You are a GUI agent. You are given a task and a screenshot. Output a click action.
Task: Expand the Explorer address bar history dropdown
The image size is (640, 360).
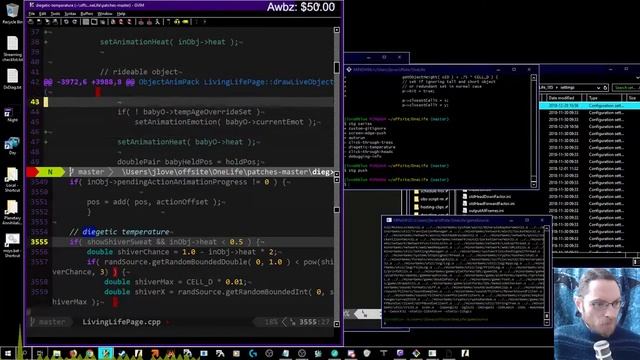click(x=598, y=88)
